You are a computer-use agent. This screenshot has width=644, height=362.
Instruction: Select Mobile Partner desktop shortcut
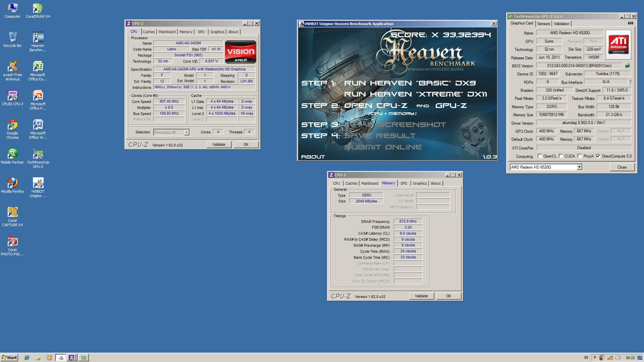click(x=12, y=157)
